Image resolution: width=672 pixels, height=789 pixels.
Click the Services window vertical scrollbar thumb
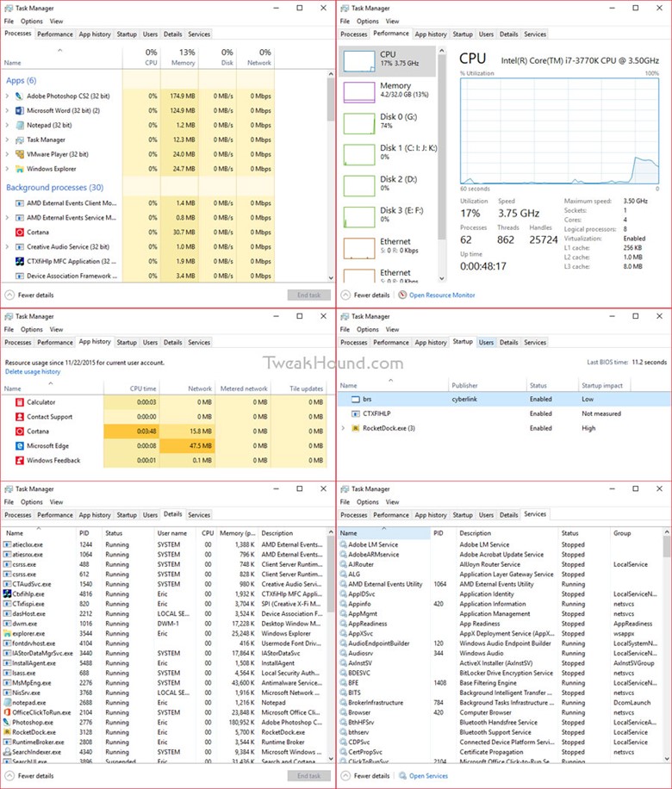click(x=667, y=547)
